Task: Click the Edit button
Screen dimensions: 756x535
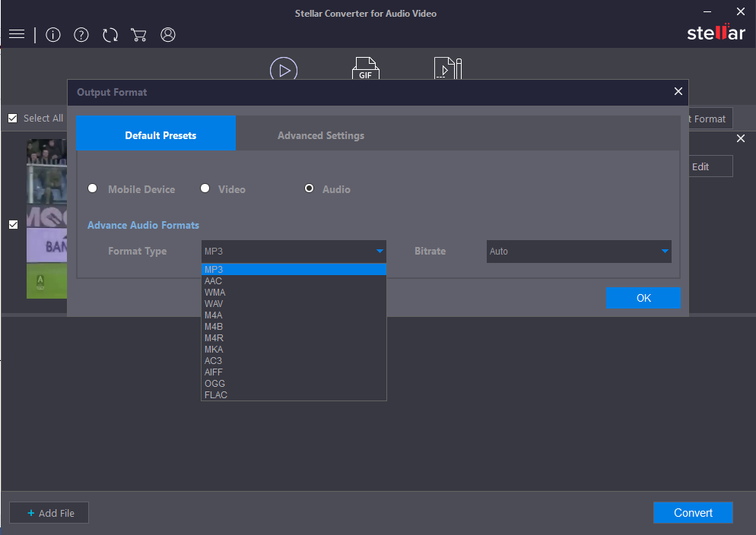Action: [x=710, y=166]
